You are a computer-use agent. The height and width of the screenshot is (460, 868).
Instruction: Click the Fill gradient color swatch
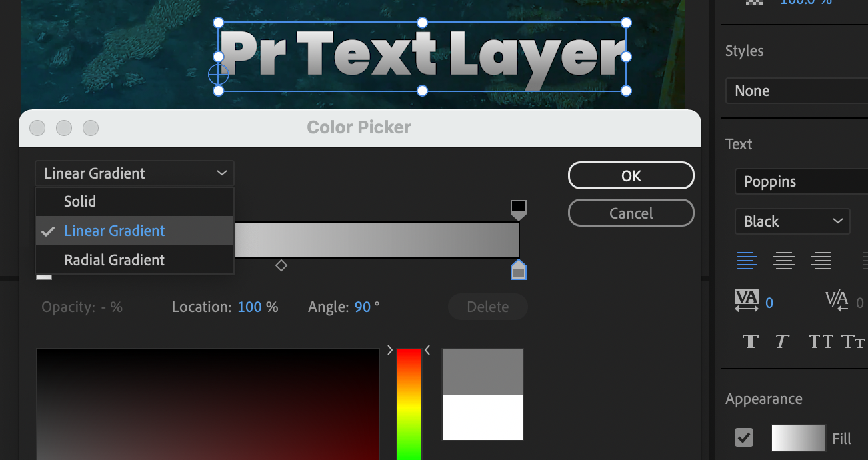tap(799, 438)
